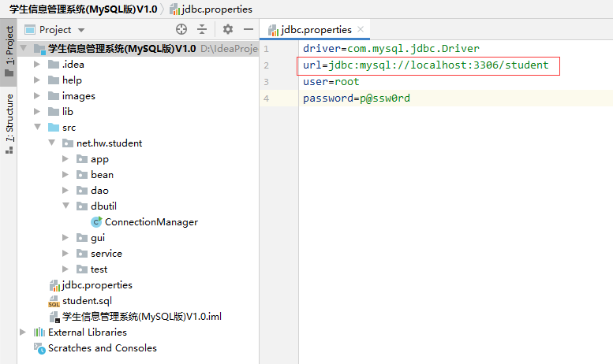This screenshot has height=364, width=613.
Task: Select the dao package icon
Action: click(x=82, y=191)
